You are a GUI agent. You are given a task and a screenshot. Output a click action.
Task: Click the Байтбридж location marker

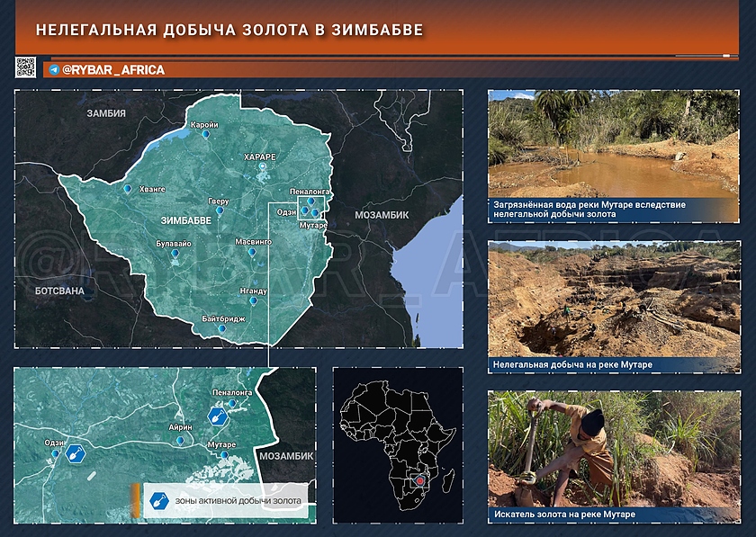222,329
